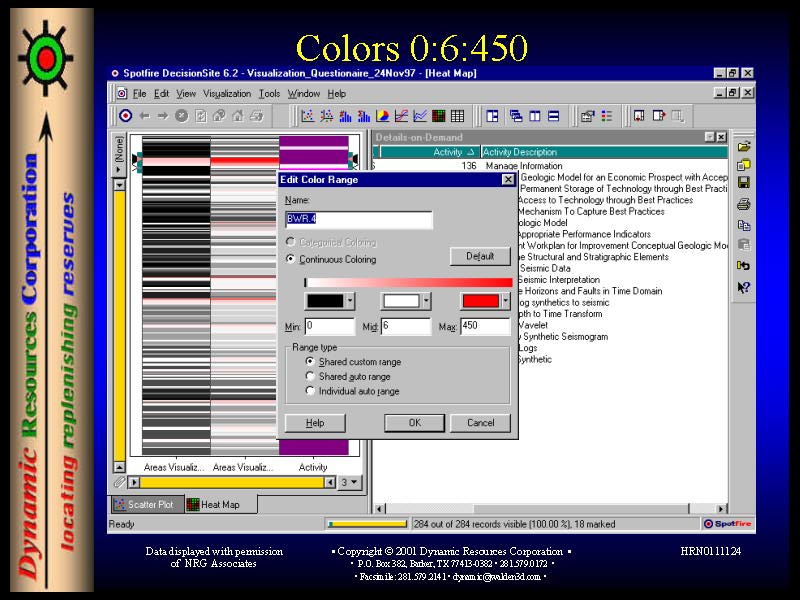Click the Cancel button in dialog
The image size is (800, 600).
point(480,423)
